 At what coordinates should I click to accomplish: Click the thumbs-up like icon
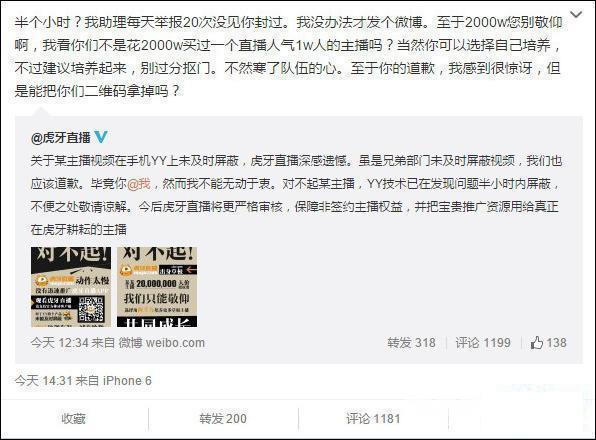point(537,343)
